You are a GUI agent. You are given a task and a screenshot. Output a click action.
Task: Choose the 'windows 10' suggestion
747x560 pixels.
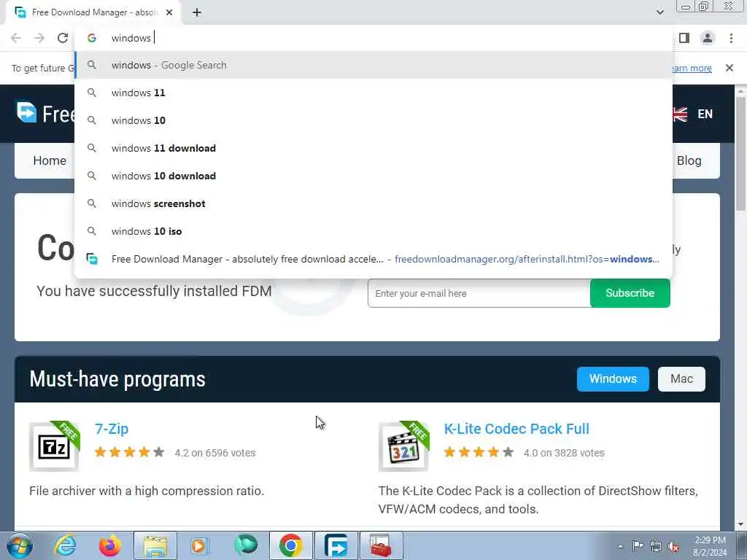373,120
